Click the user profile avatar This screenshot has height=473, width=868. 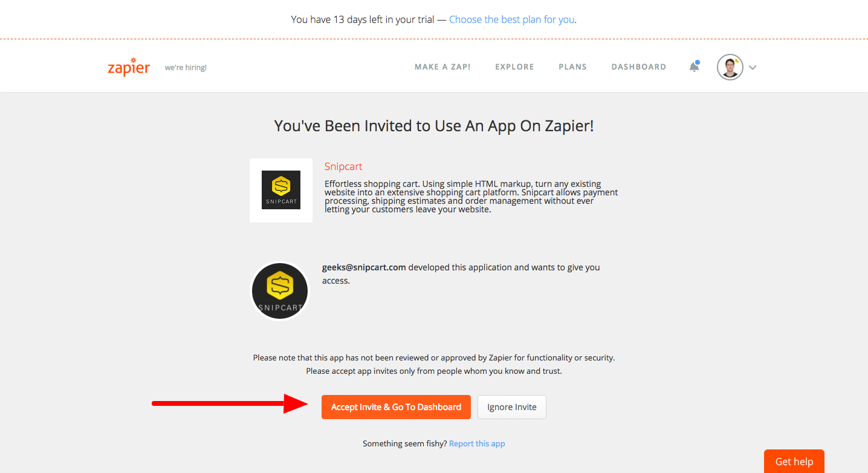[730, 67]
